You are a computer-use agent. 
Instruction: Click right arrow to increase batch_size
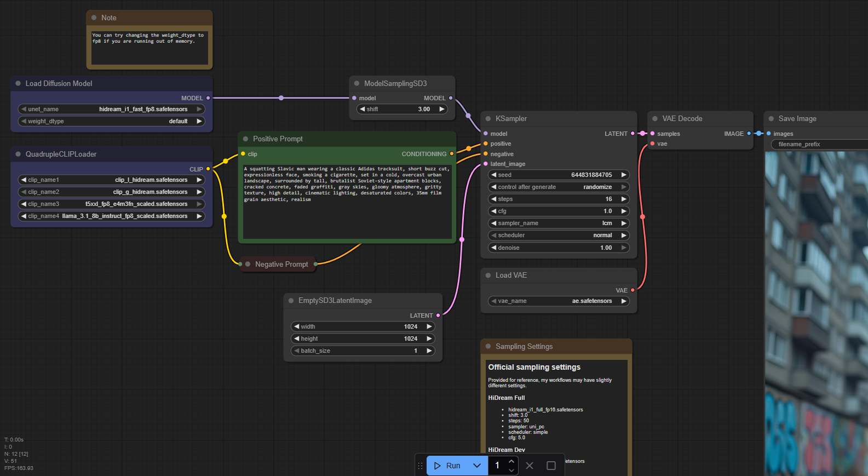429,351
